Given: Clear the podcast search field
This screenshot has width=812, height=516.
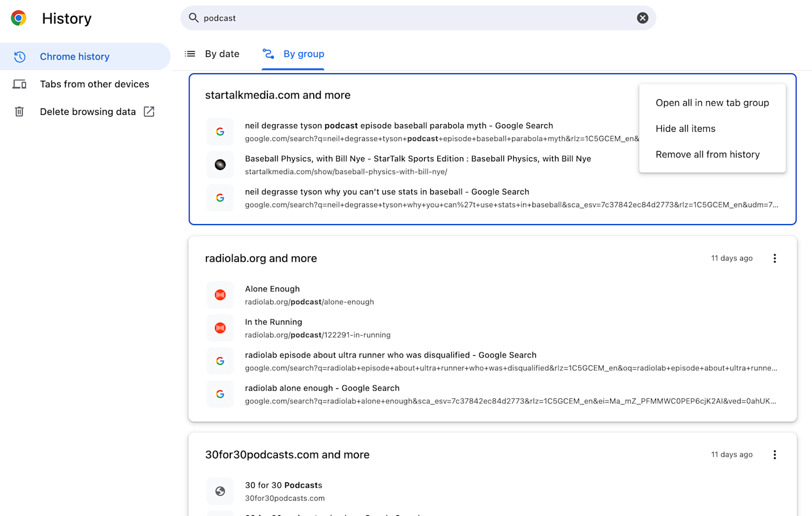Looking at the screenshot, I should [x=643, y=18].
